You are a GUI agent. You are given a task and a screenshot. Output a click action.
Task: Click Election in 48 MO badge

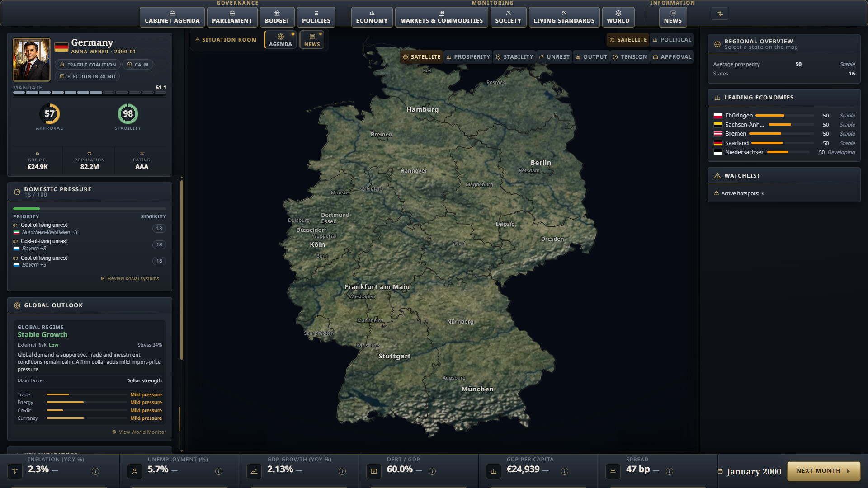point(88,76)
